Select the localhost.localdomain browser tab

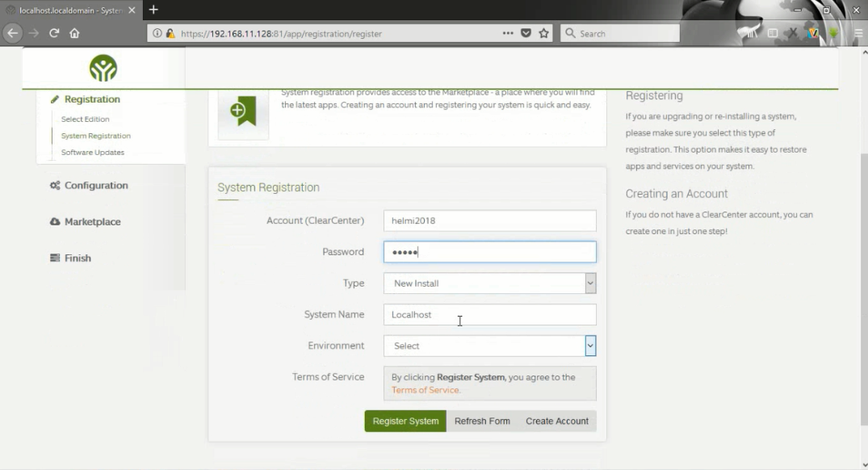pyautogui.click(x=71, y=10)
